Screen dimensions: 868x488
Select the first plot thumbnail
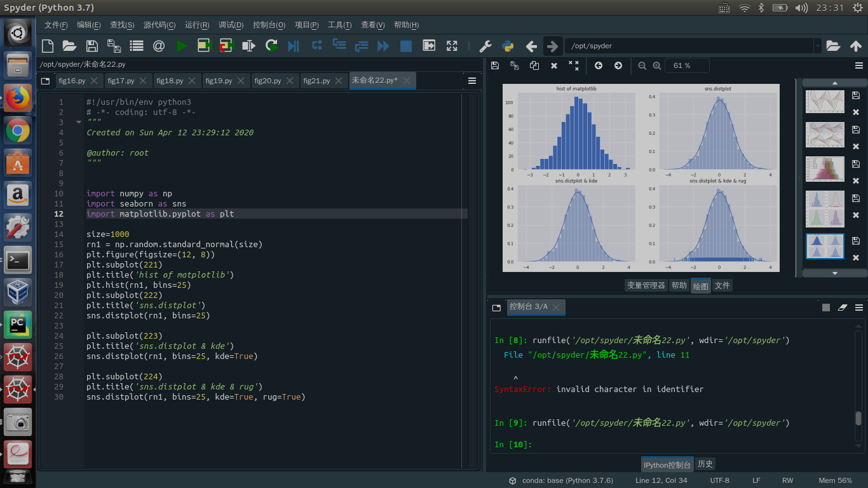pyautogui.click(x=825, y=102)
